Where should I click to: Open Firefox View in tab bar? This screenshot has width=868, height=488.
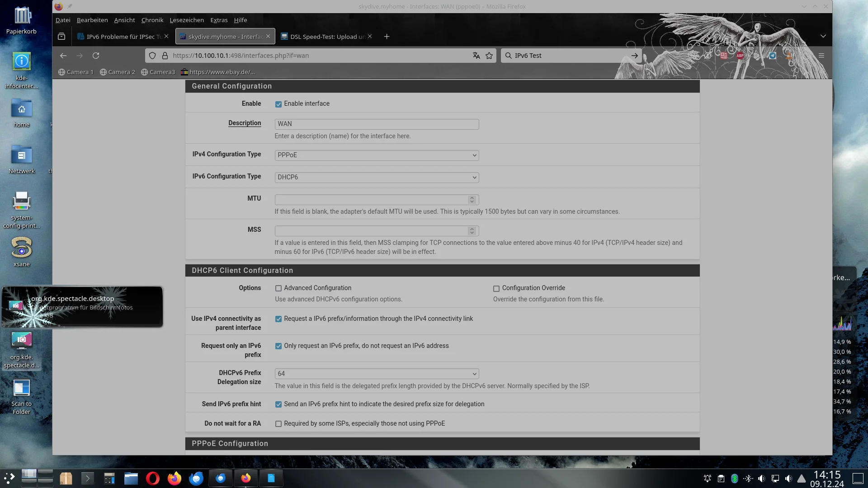61,37
